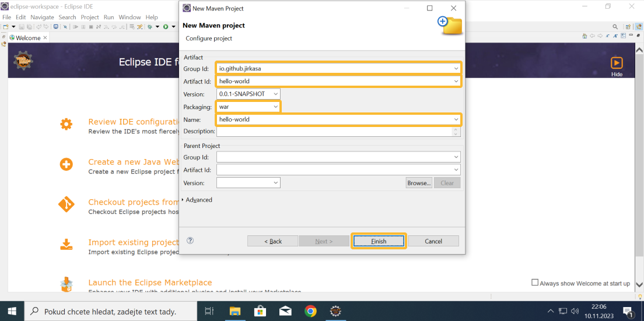The height and width of the screenshot is (321, 644).
Task: Open Parent Project Version dropdown
Action: (276, 182)
